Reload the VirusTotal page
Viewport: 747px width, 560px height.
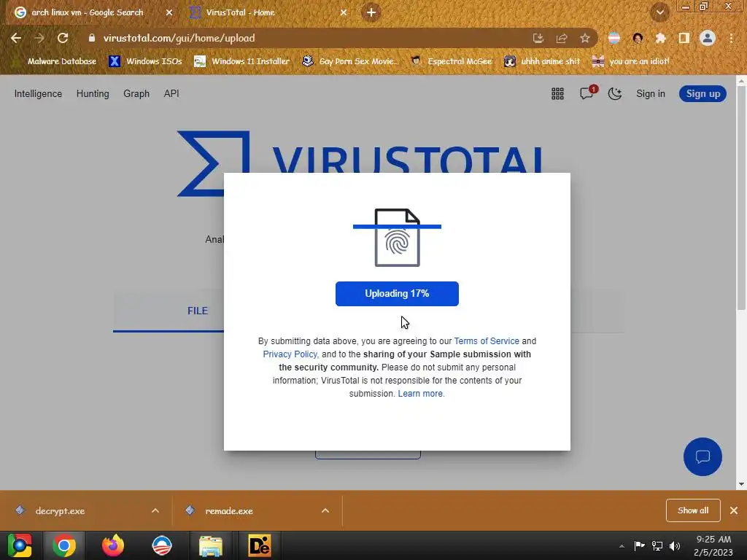point(63,38)
